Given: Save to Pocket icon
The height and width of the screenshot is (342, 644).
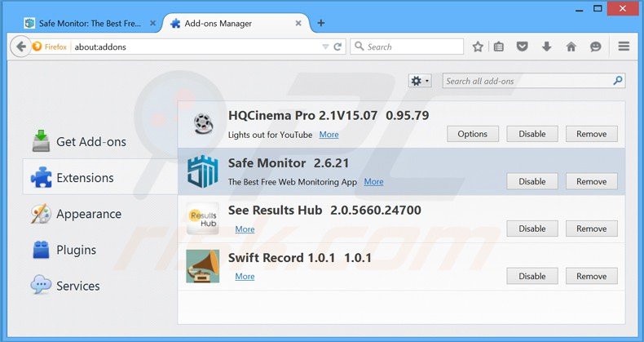Looking at the screenshot, I should coord(522,47).
